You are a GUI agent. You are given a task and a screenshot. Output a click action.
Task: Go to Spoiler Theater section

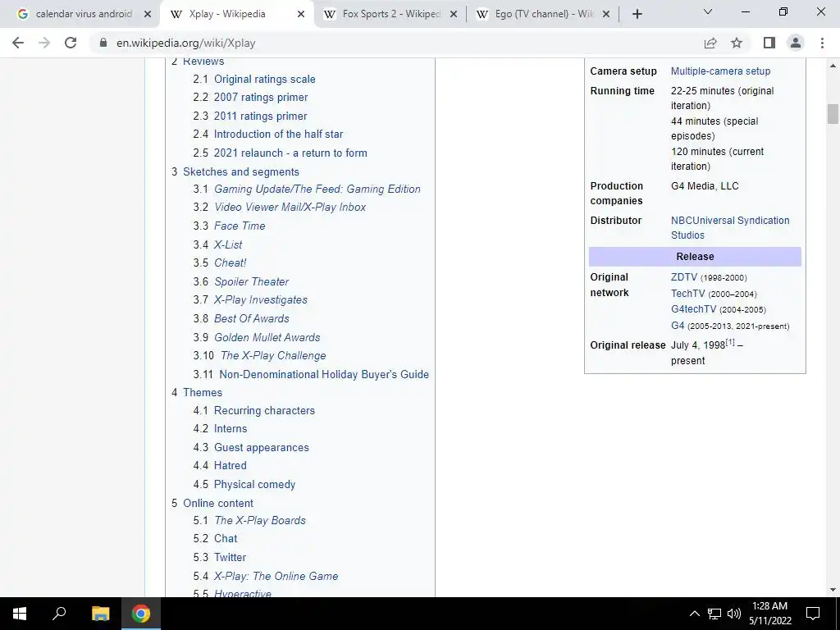251,282
